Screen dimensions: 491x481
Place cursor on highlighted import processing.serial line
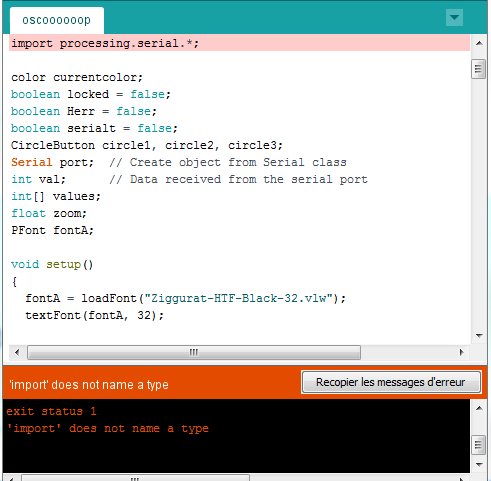click(239, 43)
